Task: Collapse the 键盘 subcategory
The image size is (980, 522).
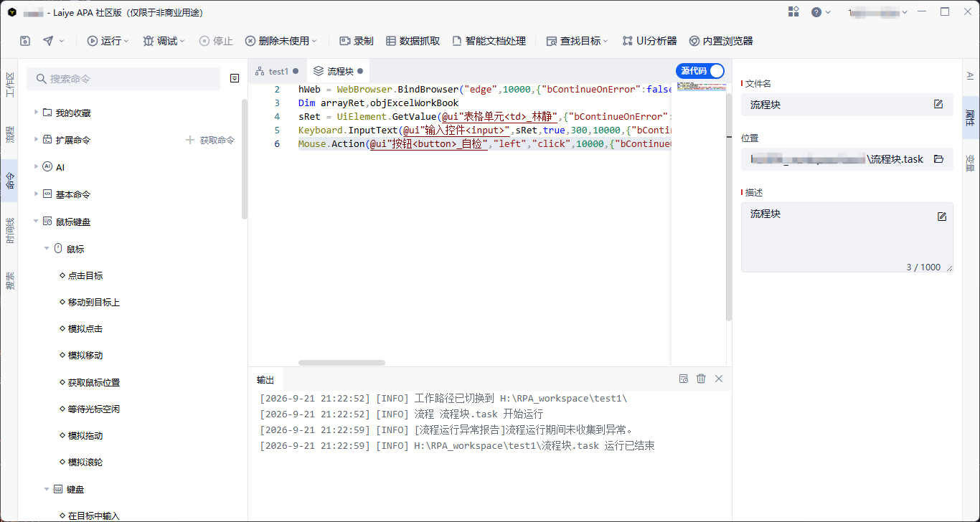Action: pyautogui.click(x=47, y=489)
